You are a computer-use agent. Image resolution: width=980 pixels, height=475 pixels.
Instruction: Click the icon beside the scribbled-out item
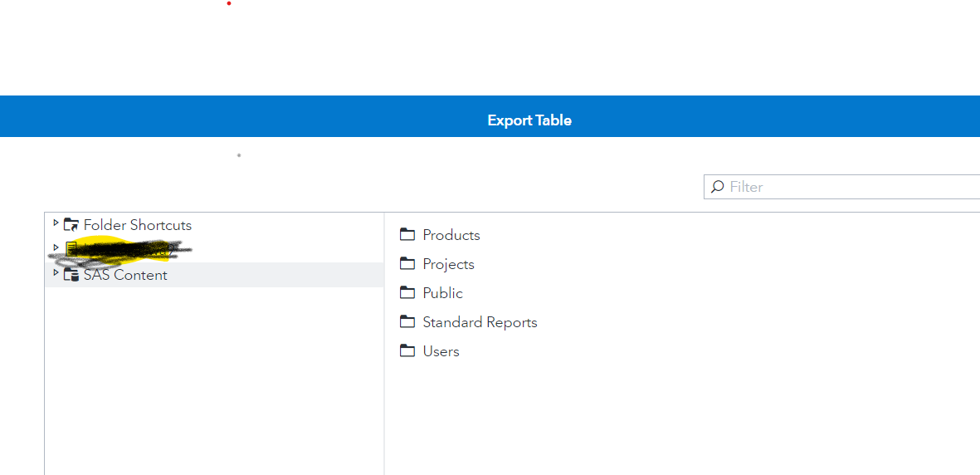click(72, 247)
